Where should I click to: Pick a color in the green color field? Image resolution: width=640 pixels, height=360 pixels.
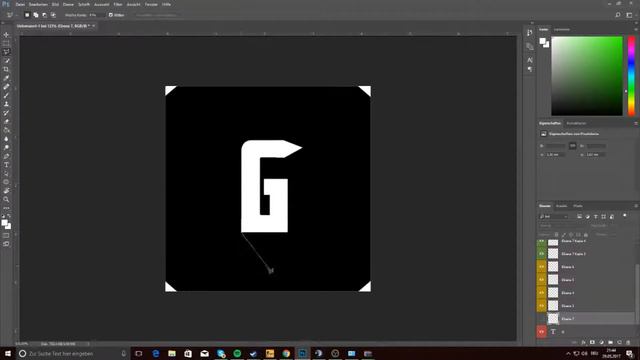pyautogui.click(x=587, y=76)
